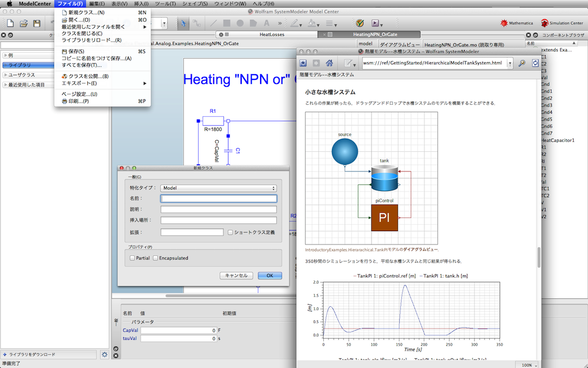Click the ライブラリをダウンロード button
The image size is (588, 368).
[x=49, y=354]
